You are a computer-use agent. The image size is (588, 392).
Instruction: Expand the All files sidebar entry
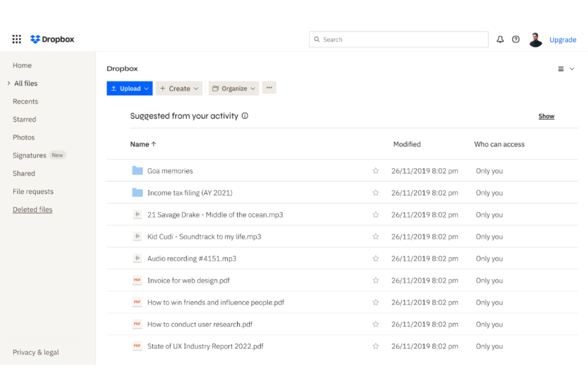(x=9, y=83)
